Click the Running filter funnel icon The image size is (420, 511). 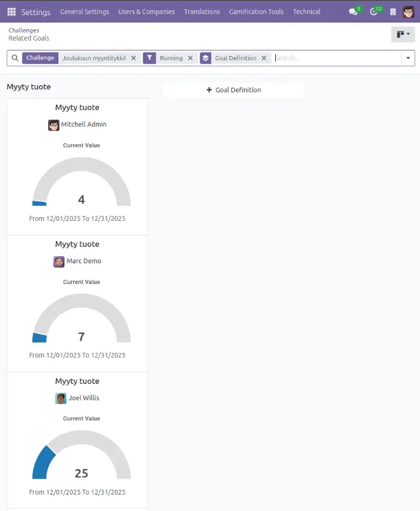(x=150, y=58)
